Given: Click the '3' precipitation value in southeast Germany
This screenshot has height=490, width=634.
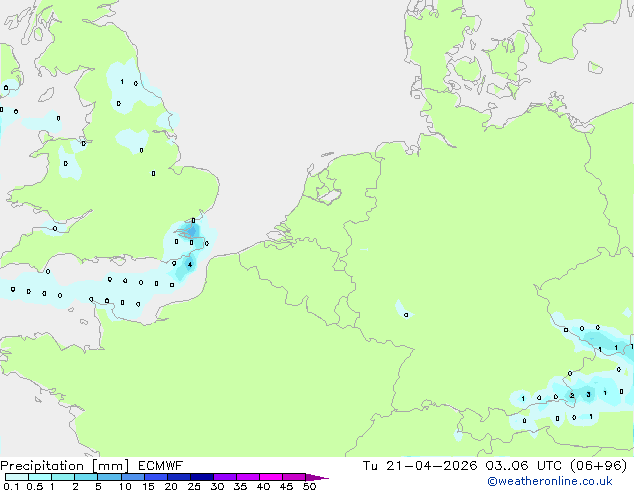Looking at the screenshot, I should point(588,395).
